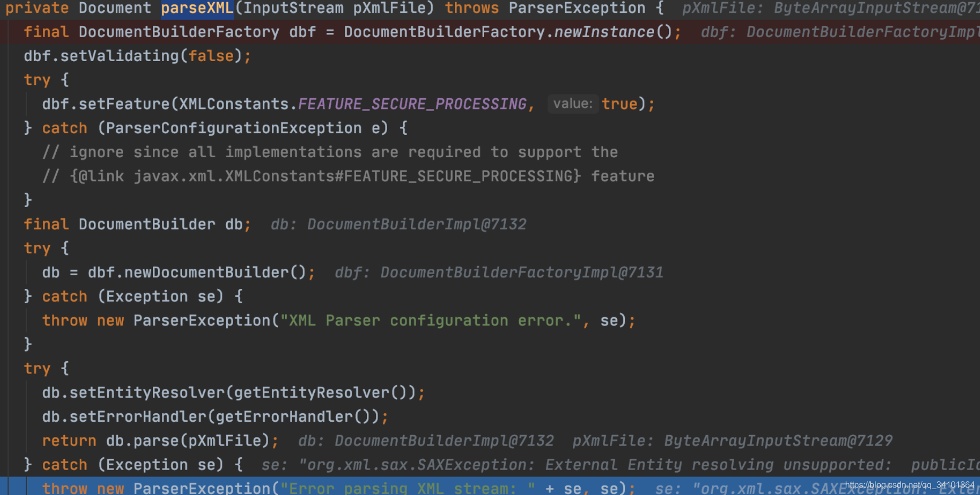Click 'db = dbf.newDocumentBuilder();' line

click(x=179, y=272)
